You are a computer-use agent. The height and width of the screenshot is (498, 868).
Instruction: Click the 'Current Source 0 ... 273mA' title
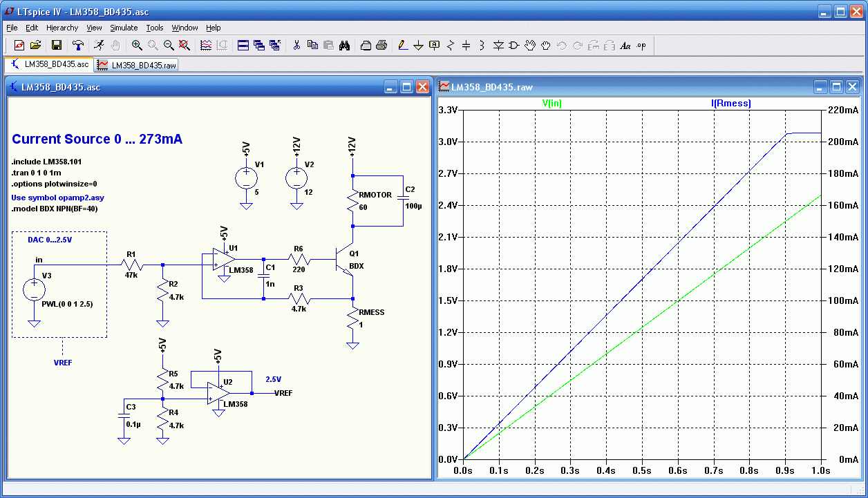[97, 139]
